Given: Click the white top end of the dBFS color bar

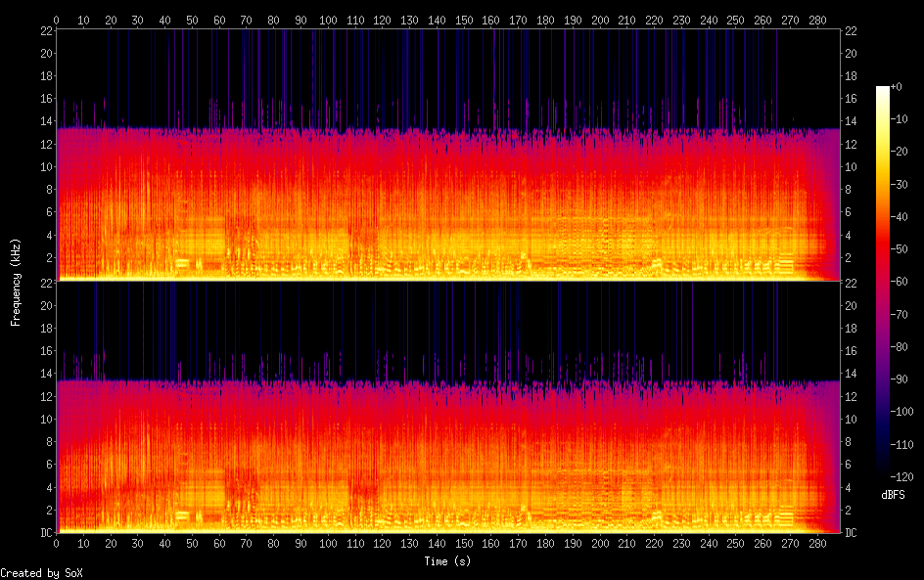Looking at the screenshot, I should 882,90.
